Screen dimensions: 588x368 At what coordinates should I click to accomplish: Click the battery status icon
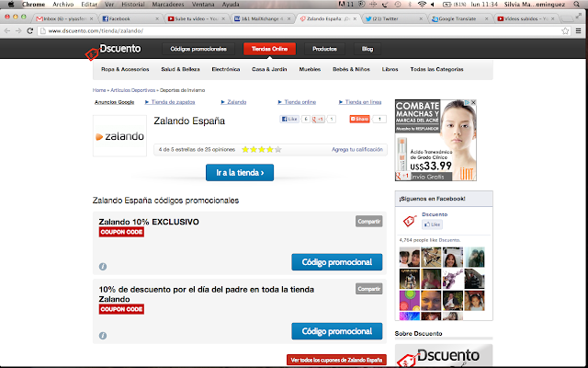pyautogui.click(x=447, y=5)
